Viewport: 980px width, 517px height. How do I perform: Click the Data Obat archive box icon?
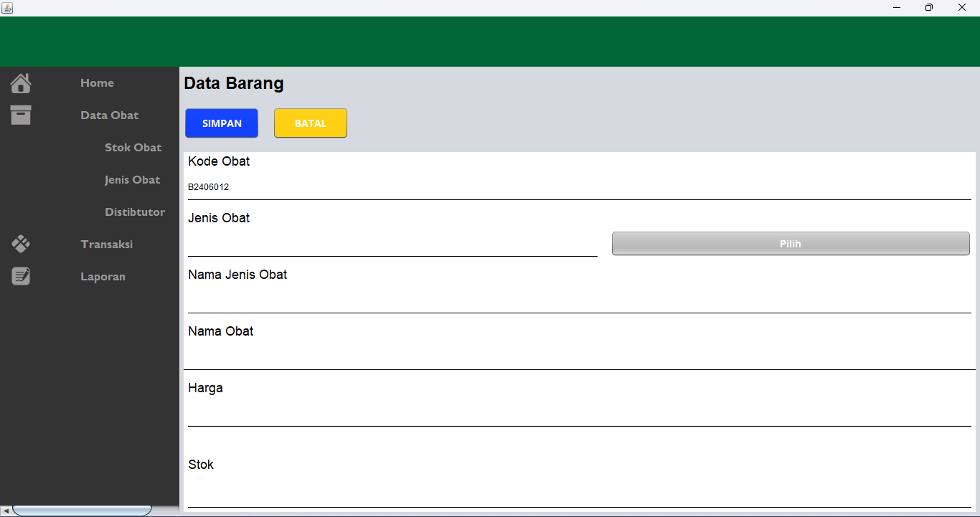pos(21,115)
